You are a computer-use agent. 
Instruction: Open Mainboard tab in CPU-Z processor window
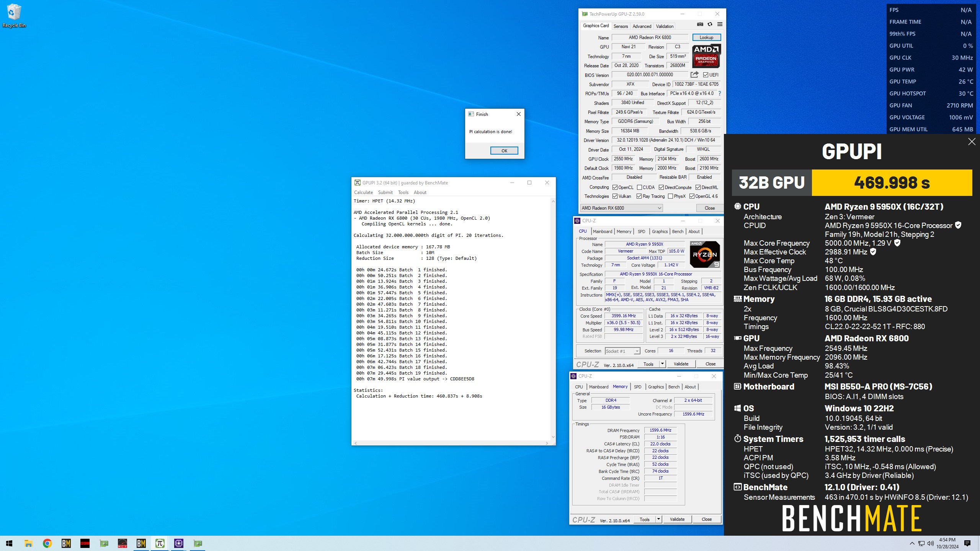[603, 231]
